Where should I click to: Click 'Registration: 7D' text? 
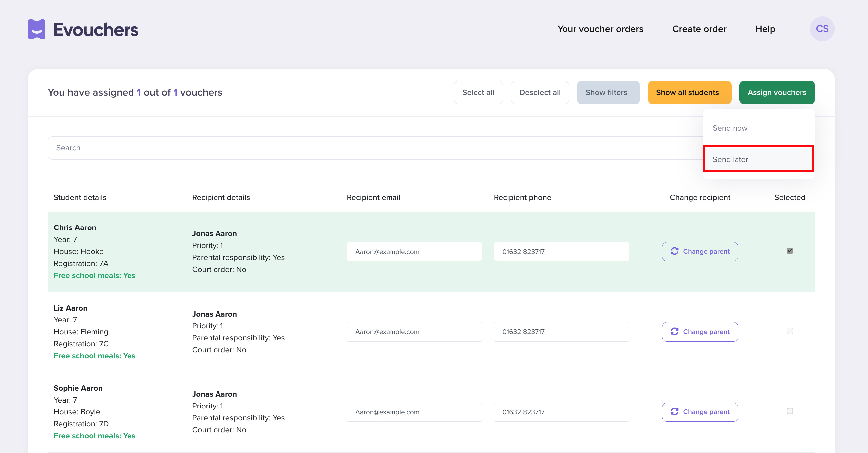81,424
